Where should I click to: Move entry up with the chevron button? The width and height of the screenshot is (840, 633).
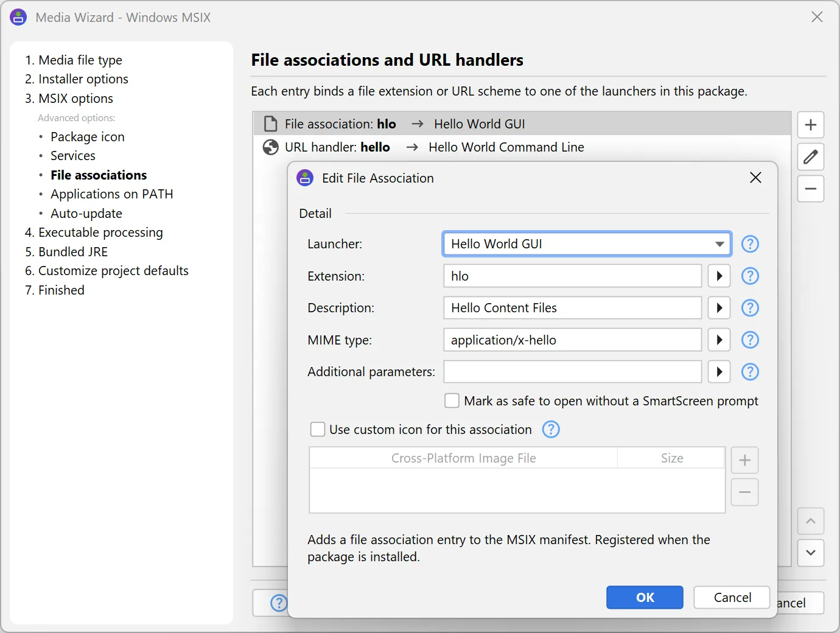pyautogui.click(x=811, y=521)
